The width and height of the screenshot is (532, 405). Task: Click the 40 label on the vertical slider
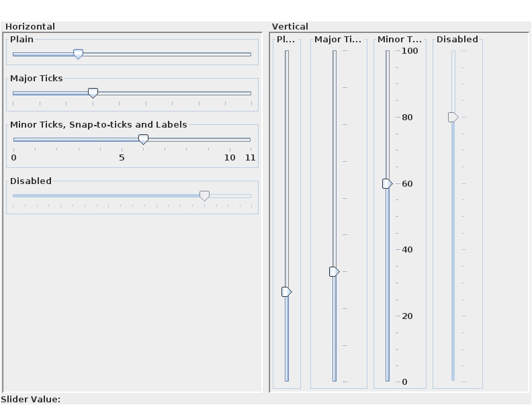pyautogui.click(x=407, y=250)
